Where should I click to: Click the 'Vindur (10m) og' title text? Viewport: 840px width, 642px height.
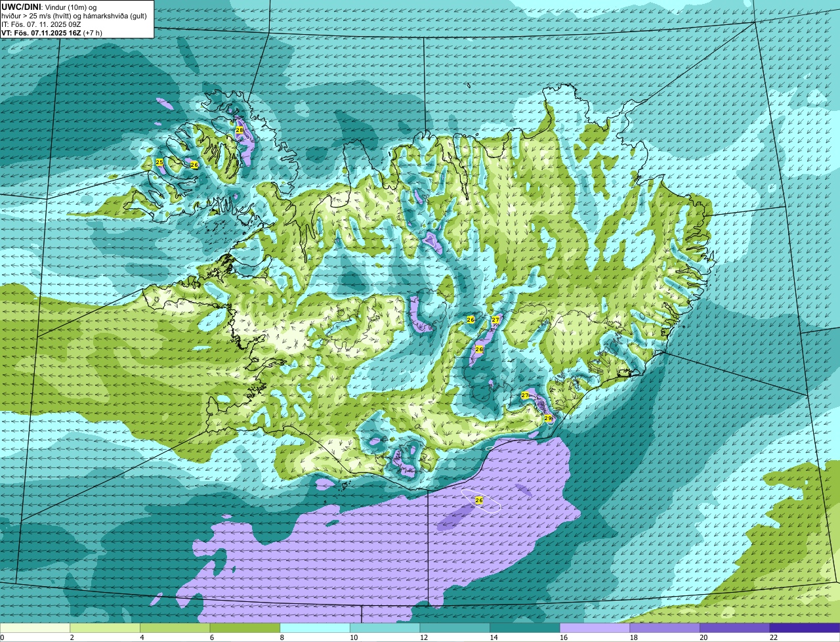tap(70, 7)
